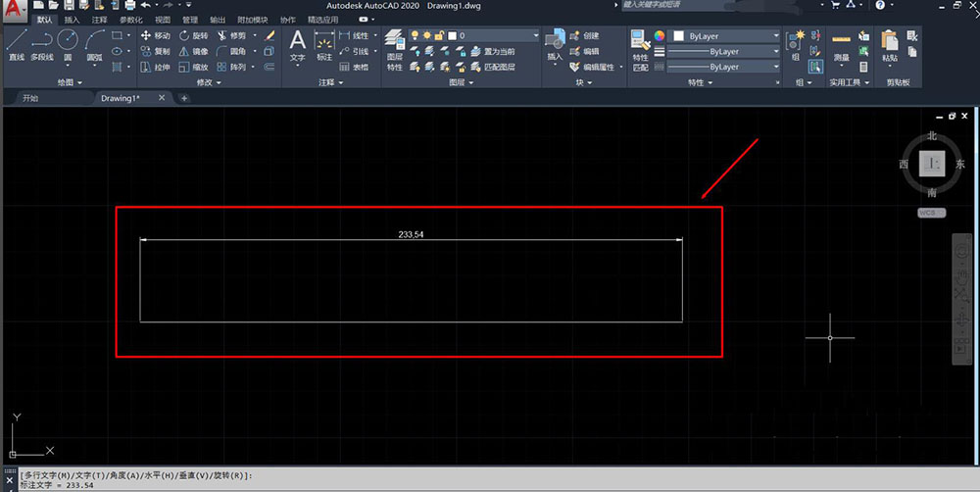This screenshot has width=980, height=492.
Task: Switch to the 管理 ribbon tab
Action: (x=190, y=20)
